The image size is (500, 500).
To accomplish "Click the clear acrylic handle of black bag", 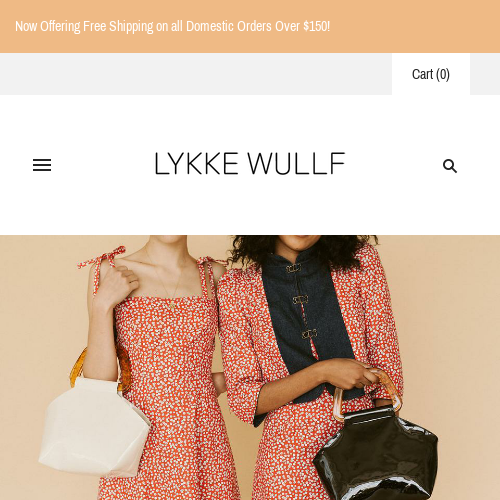I will 367,395.
